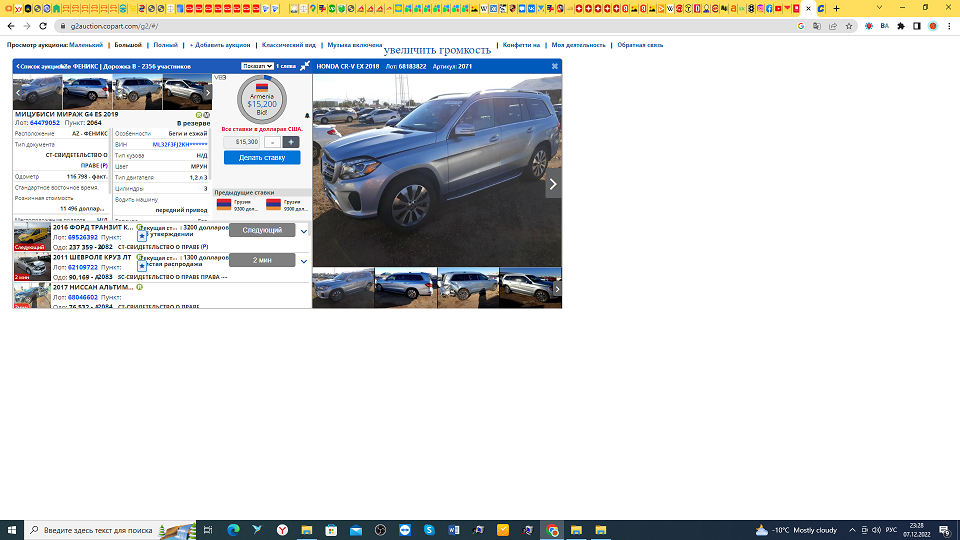Move top thumbnail strip right with arrow
Viewport: 960px width, 540px height.
(208, 92)
